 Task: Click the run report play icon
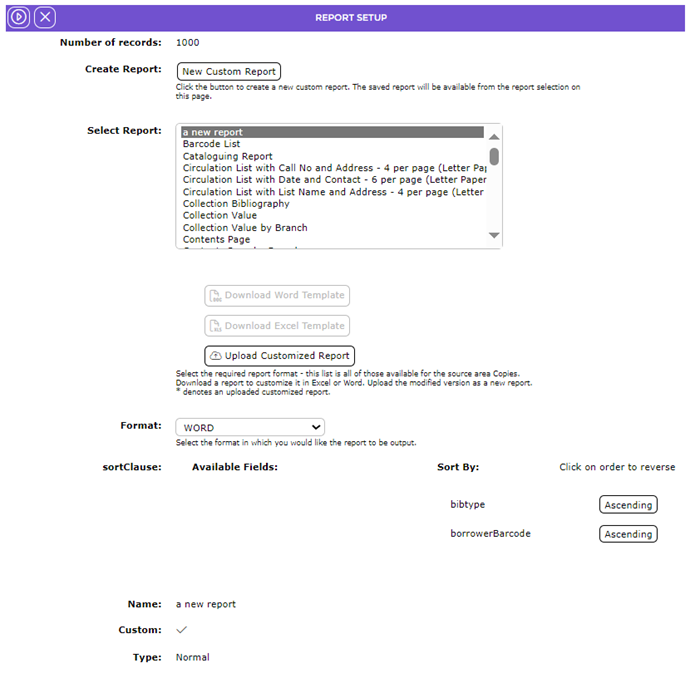tap(18, 18)
